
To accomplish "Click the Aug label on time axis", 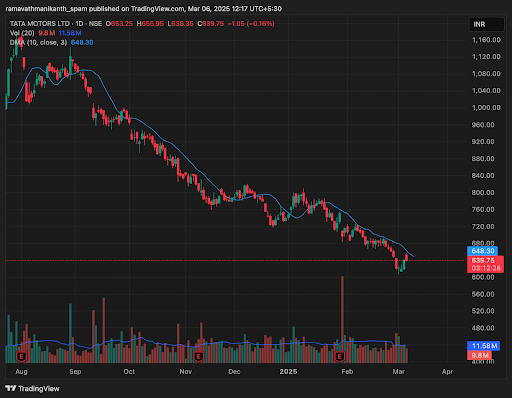I will [x=21, y=371].
